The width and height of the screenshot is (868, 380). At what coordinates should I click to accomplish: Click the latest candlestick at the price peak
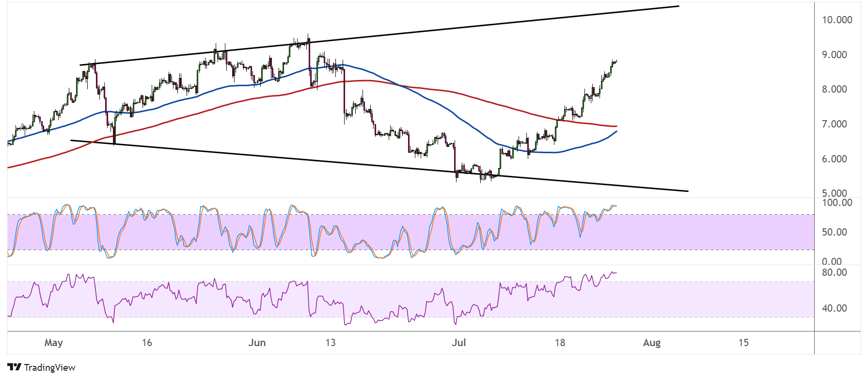615,62
